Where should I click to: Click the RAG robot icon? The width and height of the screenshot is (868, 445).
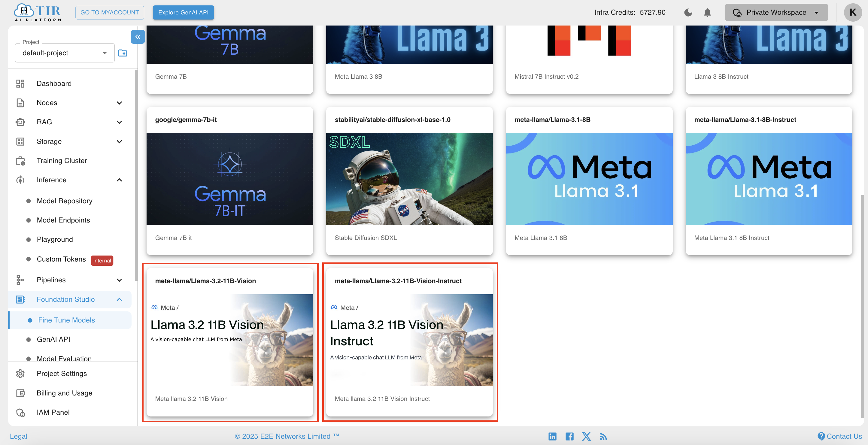(x=20, y=122)
